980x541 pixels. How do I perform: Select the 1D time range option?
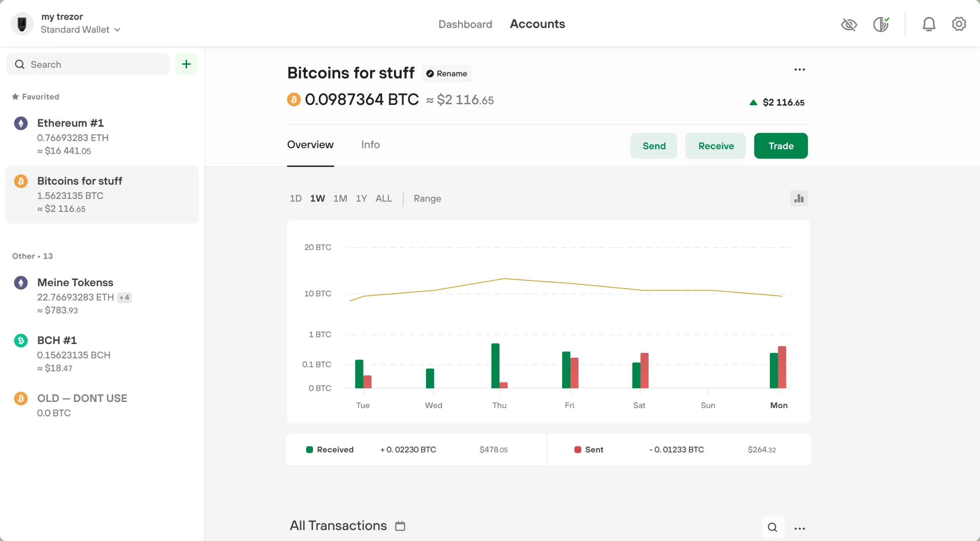point(295,198)
